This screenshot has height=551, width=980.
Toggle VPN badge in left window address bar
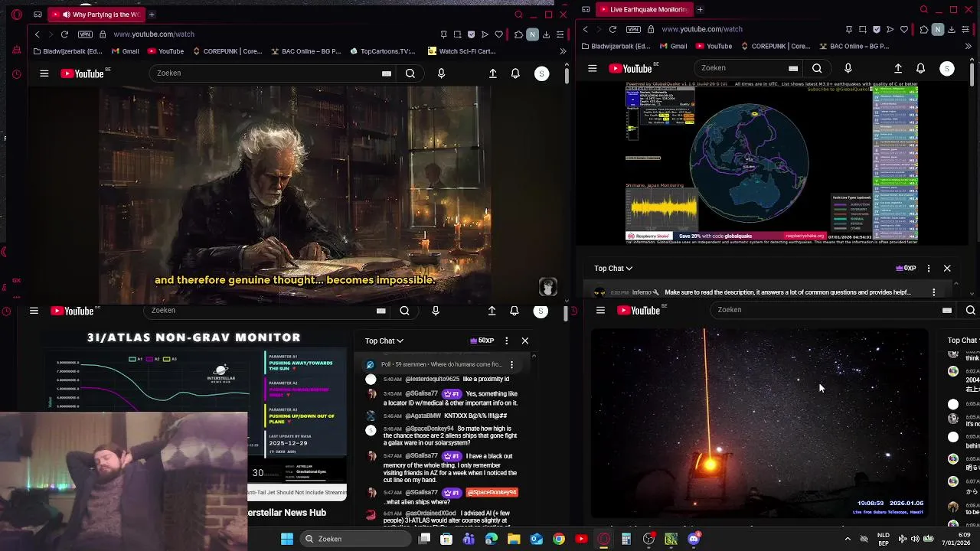[x=85, y=34]
